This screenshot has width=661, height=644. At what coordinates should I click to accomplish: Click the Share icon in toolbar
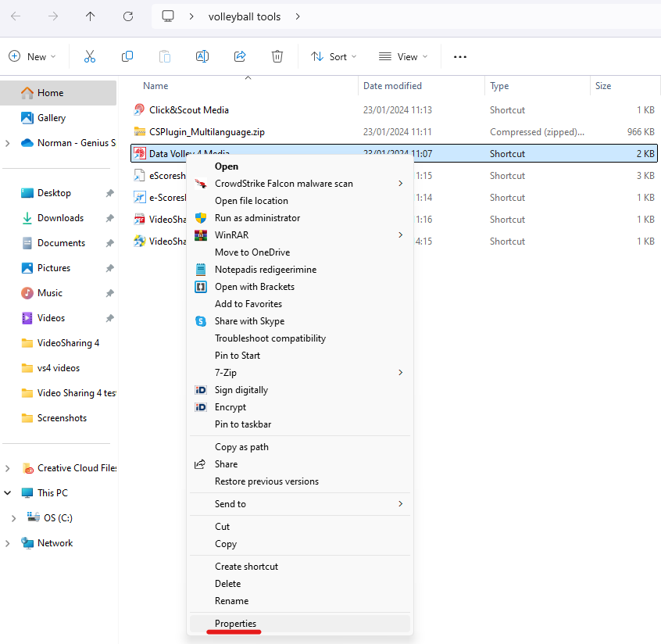(x=240, y=56)
